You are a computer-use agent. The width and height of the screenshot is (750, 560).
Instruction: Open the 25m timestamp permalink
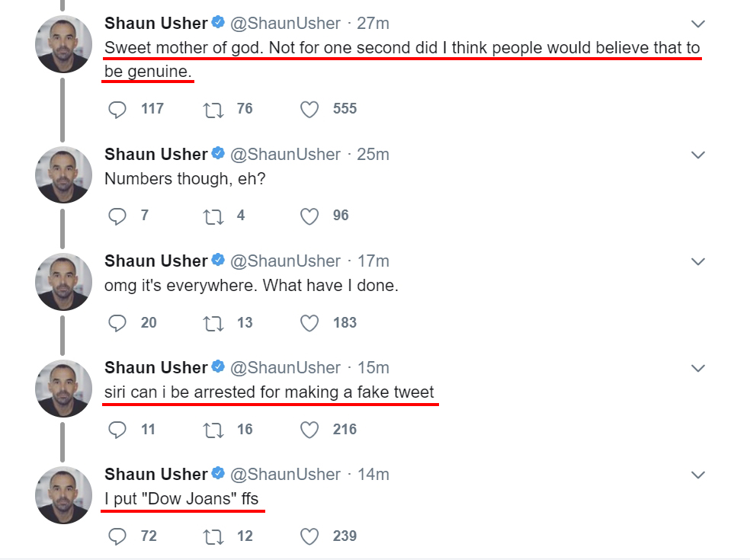coord(373,154)
